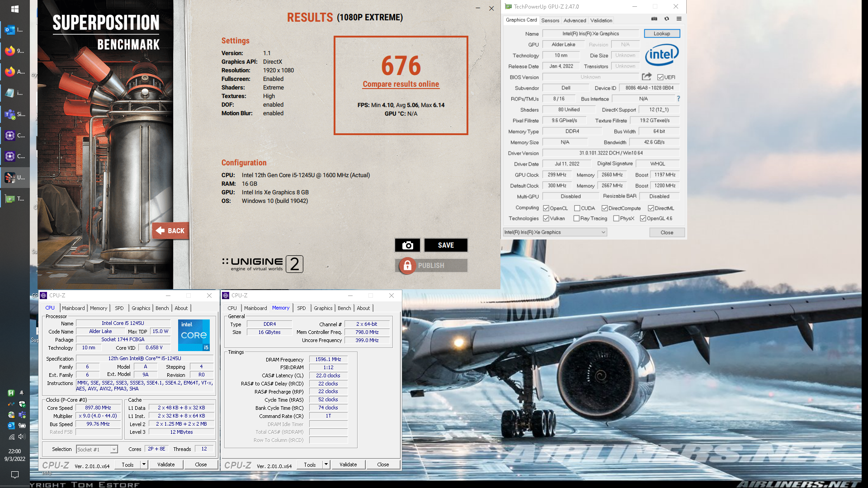Toggle the OpenGL 4.6 checkbox

643,218
